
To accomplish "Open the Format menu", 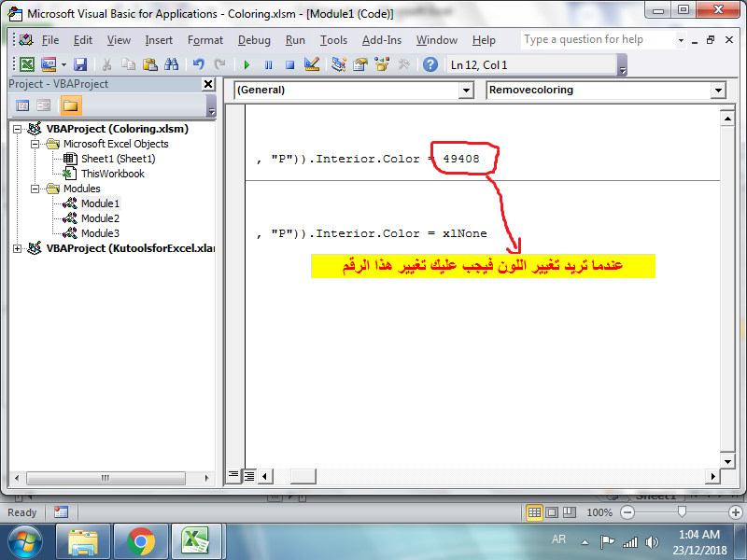I will pyautogui.click(x=205, y=40).
